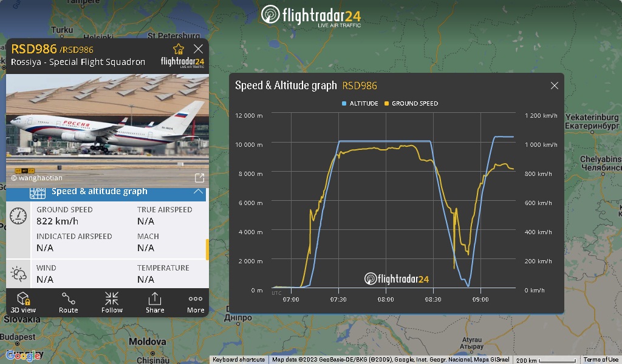Select the 822 km/h ground speed value
Image resolution: width=622 pixels, height=364 pixels.
(58, 221)
